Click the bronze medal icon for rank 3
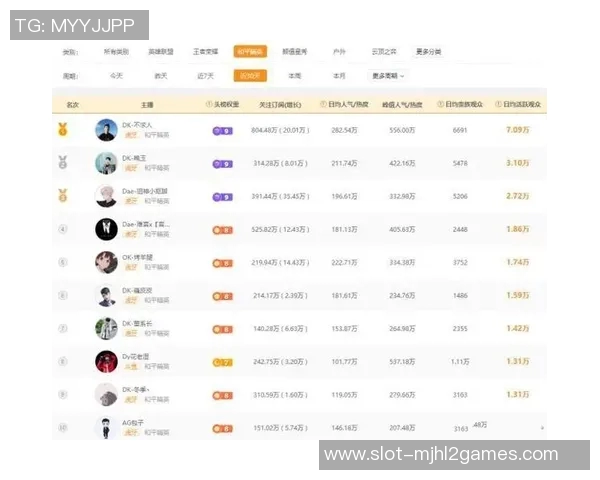Viewport: 600px width, 480px height. (x=63, y=196)
